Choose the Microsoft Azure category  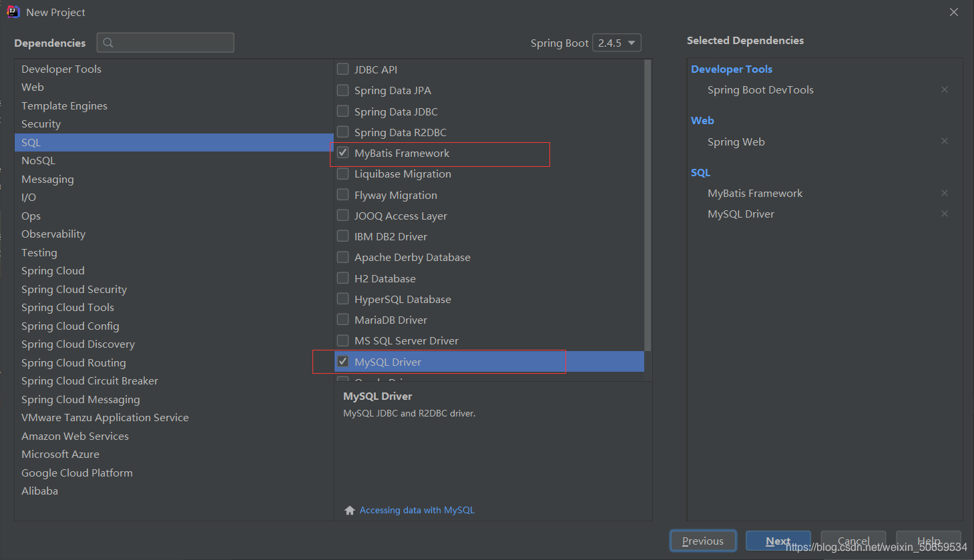[x=174, y=454]
